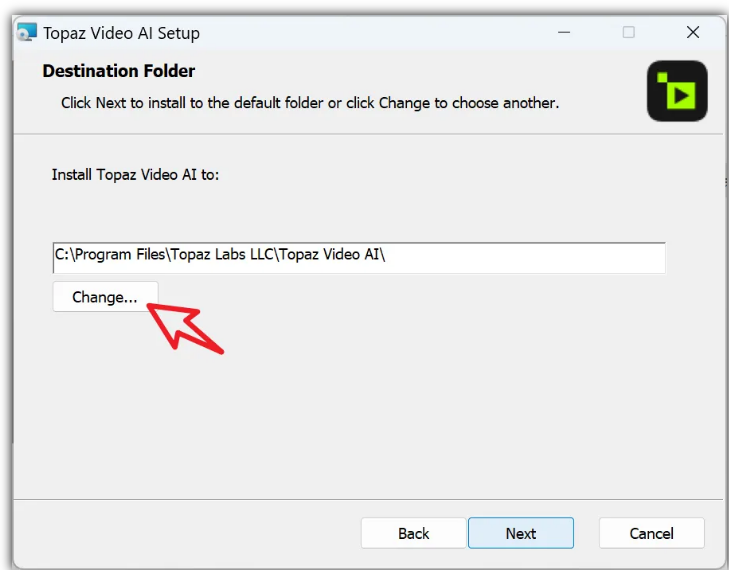Click the 'Install Topaz Video AI to:' label

[135, 174]
